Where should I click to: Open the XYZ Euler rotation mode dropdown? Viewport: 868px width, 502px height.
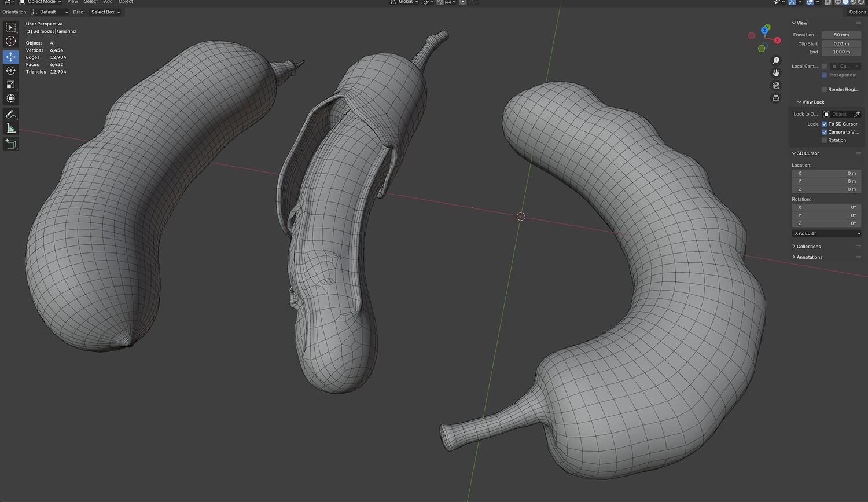pyautogui.click(x=826, y=233)
